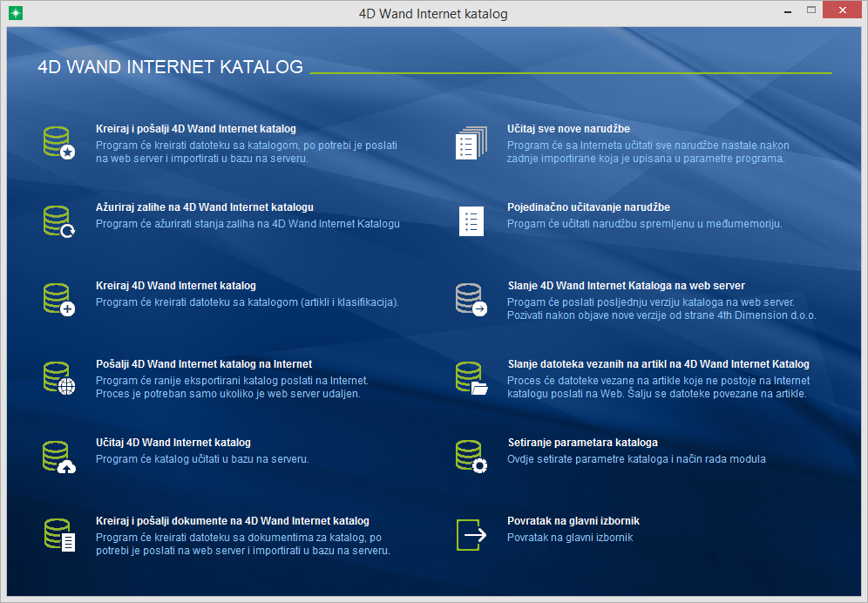The height and width of the screenshot is (603, 868).
Task: Click the grey database arrow icon for Slanje Kataloga
Action: click(471, 300)
